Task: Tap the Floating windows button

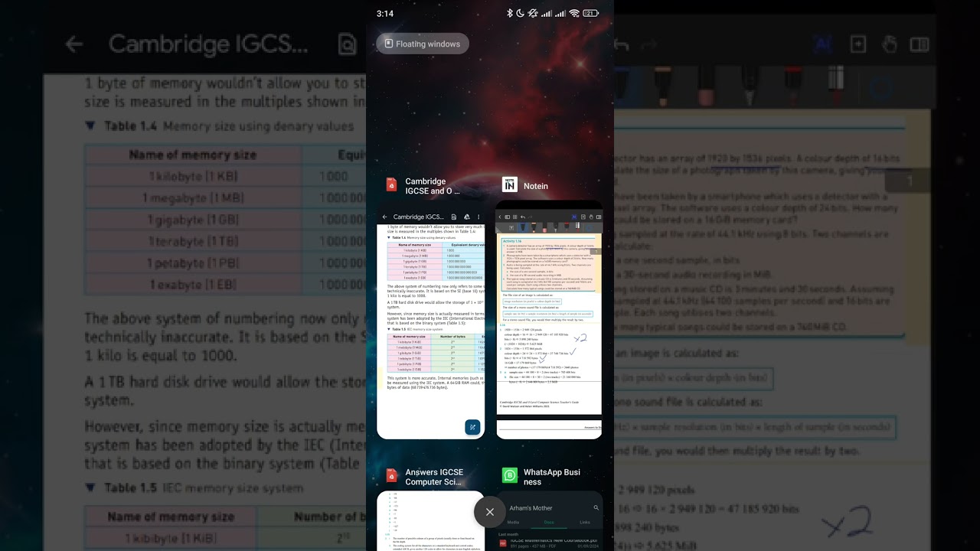Action: [x=423, y=44]
